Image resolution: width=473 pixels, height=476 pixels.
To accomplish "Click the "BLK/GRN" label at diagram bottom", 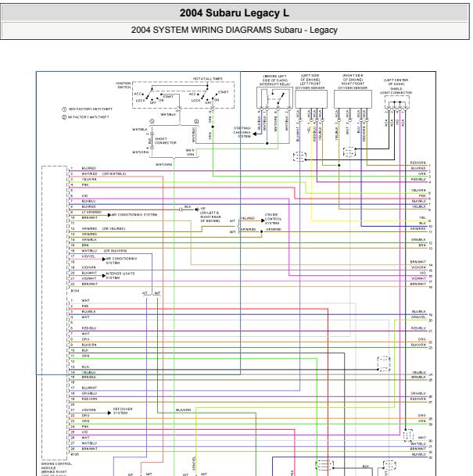I will coord(184,410).
